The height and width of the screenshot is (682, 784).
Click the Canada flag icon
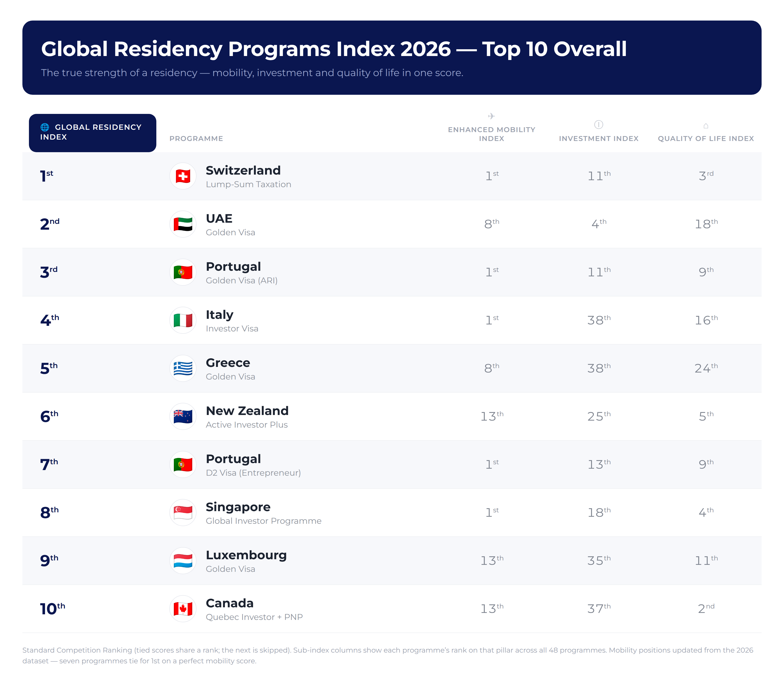183,609
